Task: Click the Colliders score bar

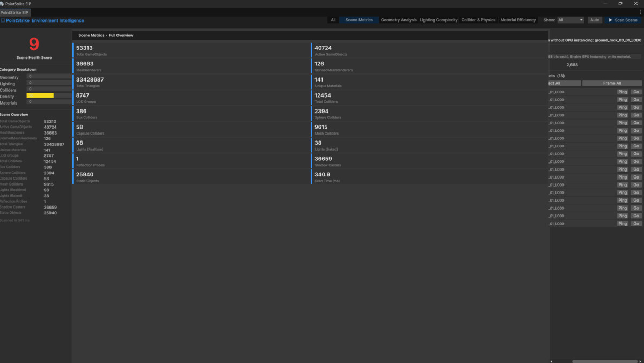Action: point(49,90)
